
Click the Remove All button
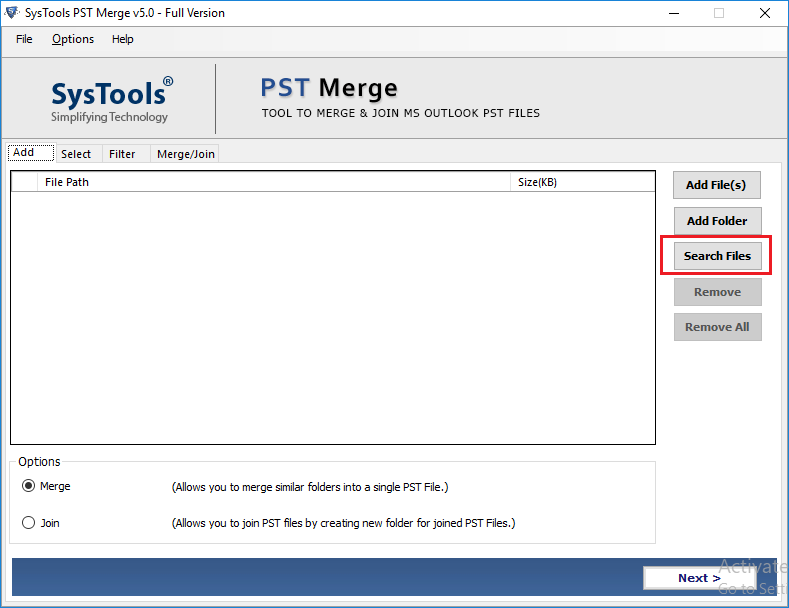[718, 327]
